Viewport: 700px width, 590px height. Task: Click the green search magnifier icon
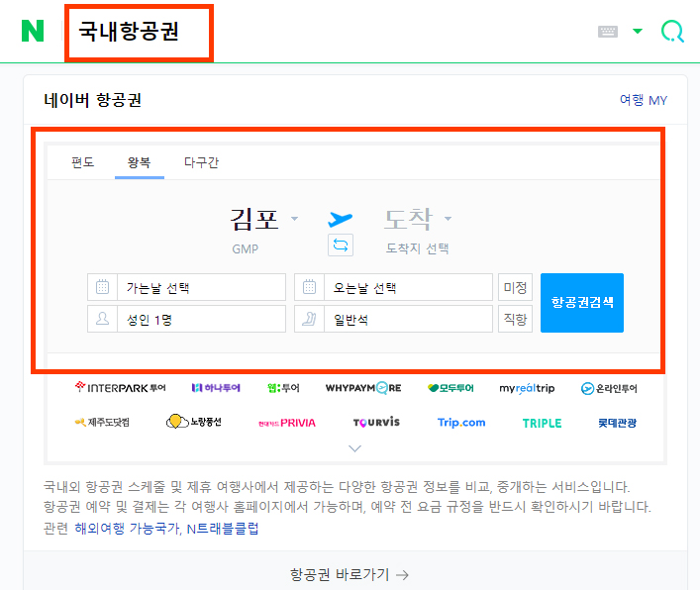coord(672,32)
